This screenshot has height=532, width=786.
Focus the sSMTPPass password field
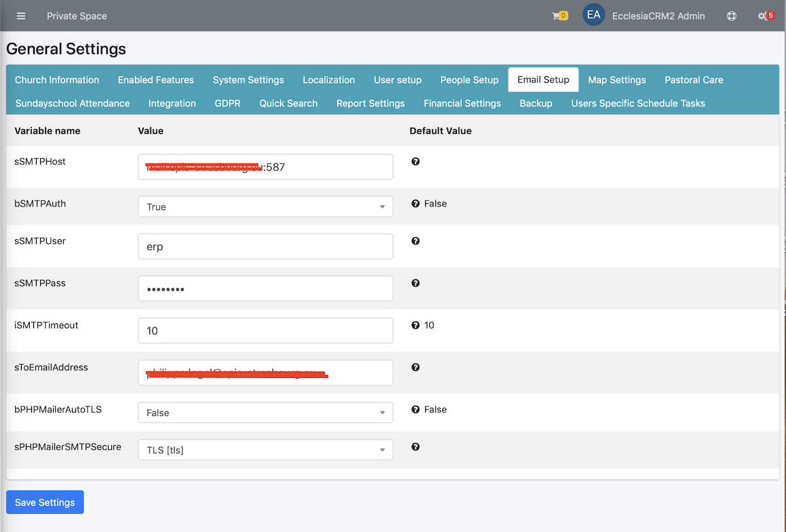coord(265,288)
